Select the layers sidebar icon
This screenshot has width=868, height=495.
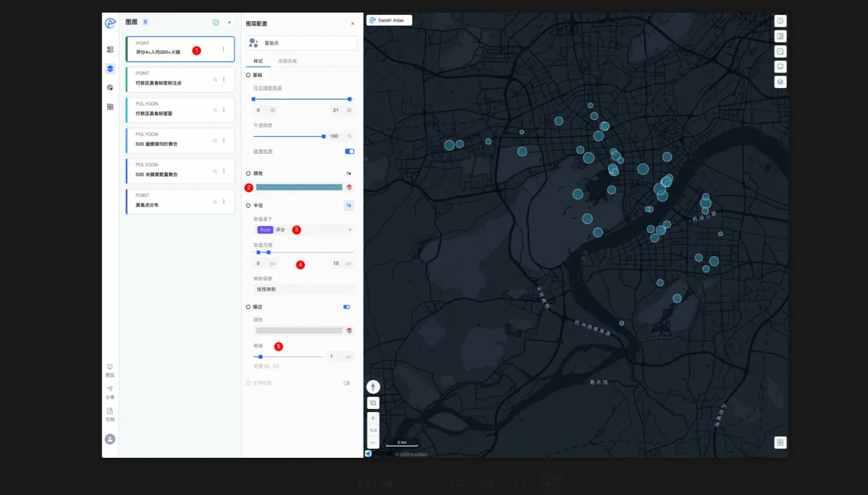tap(110, 68)
